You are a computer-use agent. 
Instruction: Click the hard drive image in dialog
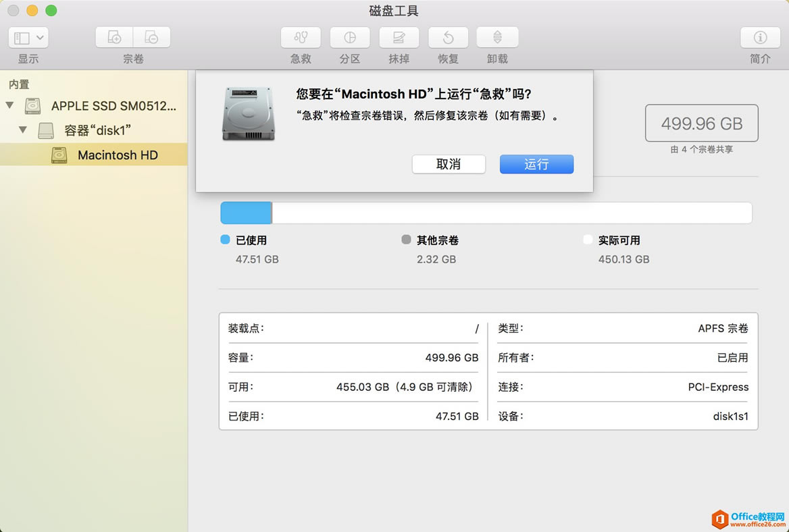(249, 113)
